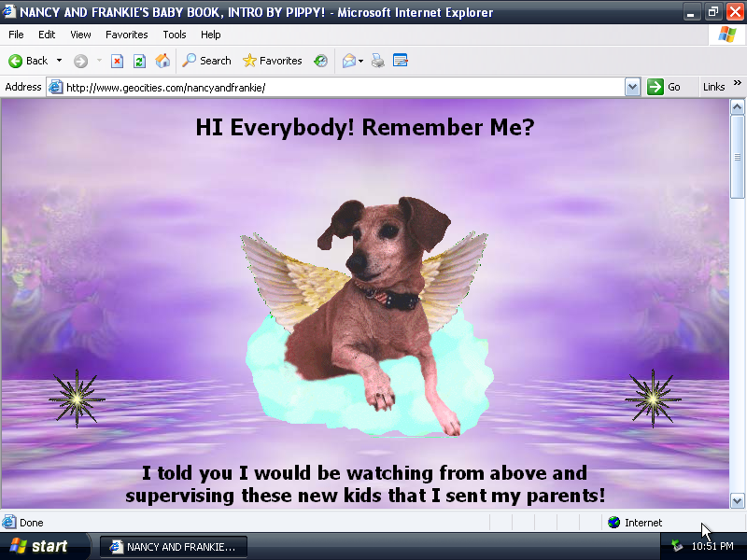Click the Stop loading icon
This screenshot has width=747, height=560.
117,60
